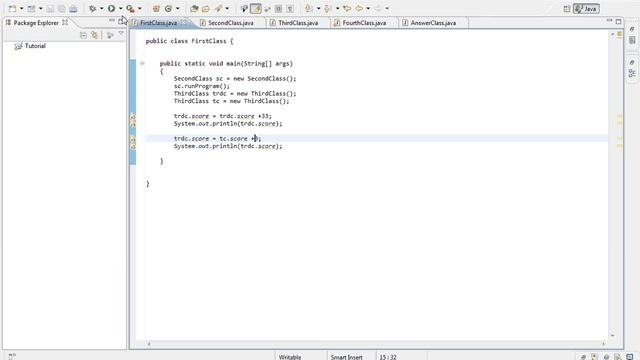Switch to the AnswerClass.java tab
Viewport: 640px width, 360px height.
pos(433,23)
